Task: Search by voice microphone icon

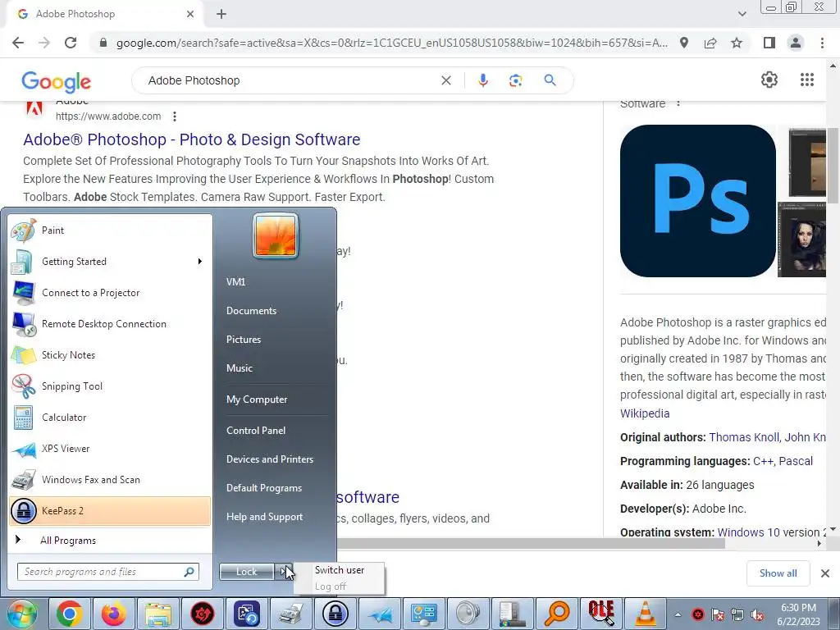Action: click(x=482, y=80)
